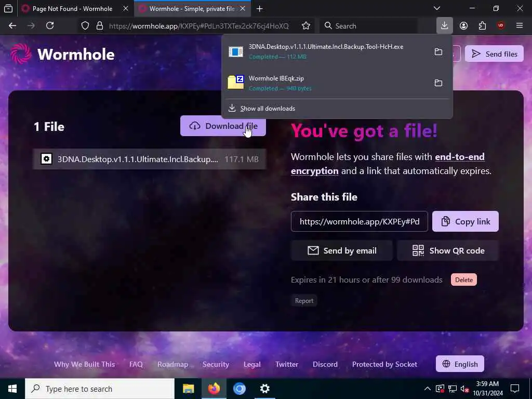This screenshot has width=532, height=399.
Task: Open the Windows Start menu
Action: pos(12,389)
